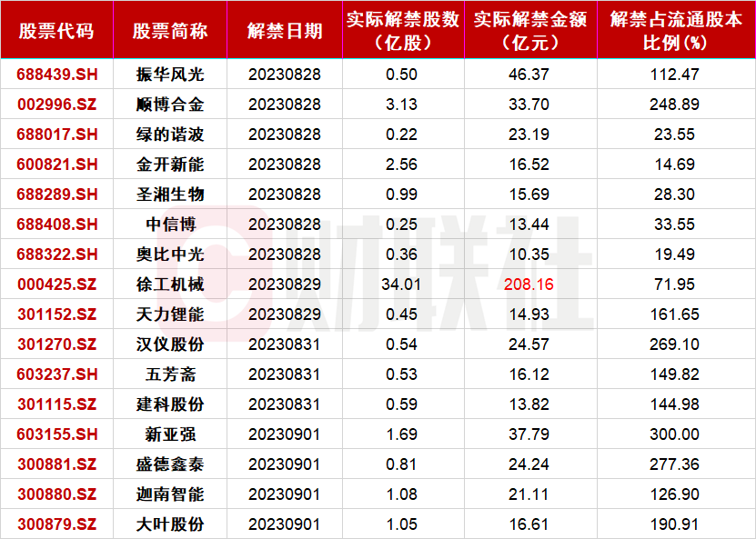Click amount 46.37 in 振华风光 row

[x=529, y=75]
